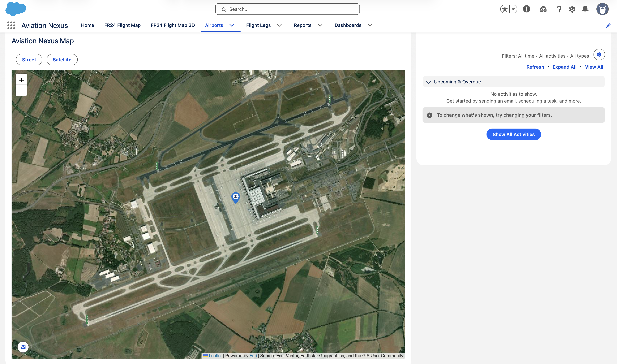Switch map to Street view

29,60
